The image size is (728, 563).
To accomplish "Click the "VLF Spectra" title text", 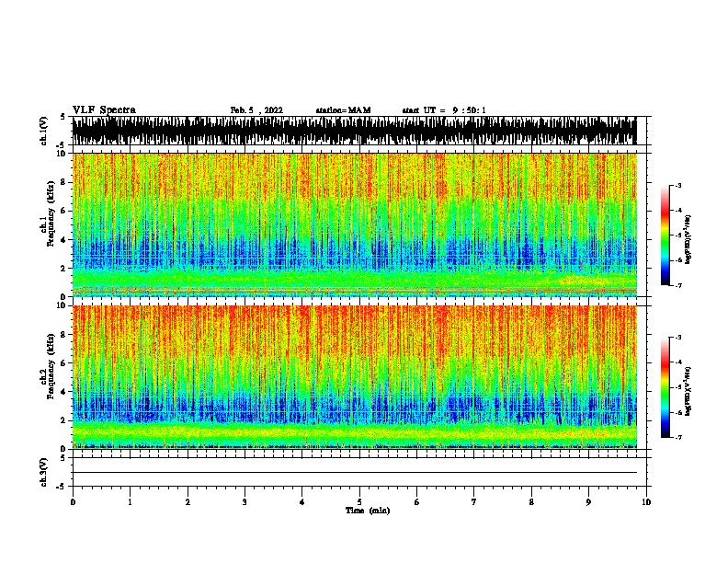I will tap(104, 110).
